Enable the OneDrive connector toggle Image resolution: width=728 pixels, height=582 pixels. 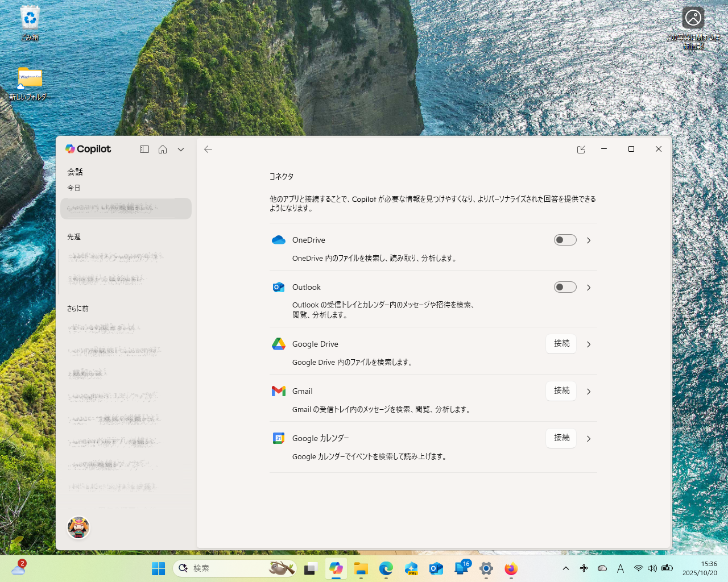(x=565, y=240)
